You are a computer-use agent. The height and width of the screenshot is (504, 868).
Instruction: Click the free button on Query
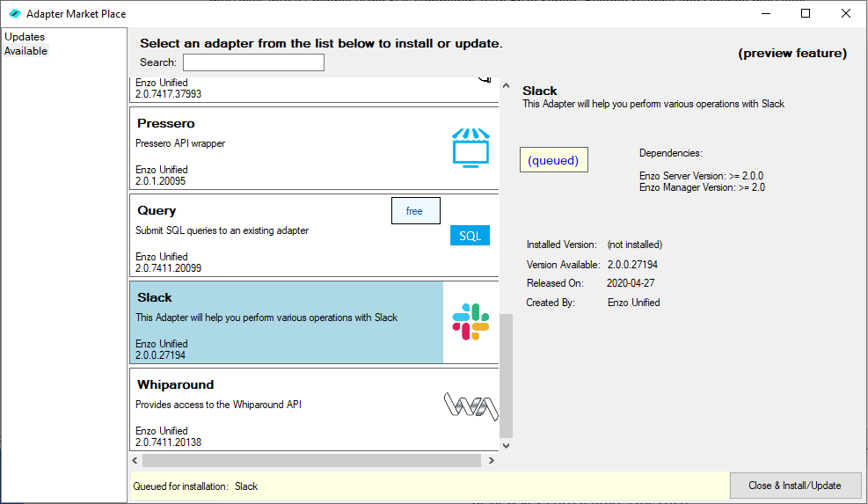[x=416, y=211]
